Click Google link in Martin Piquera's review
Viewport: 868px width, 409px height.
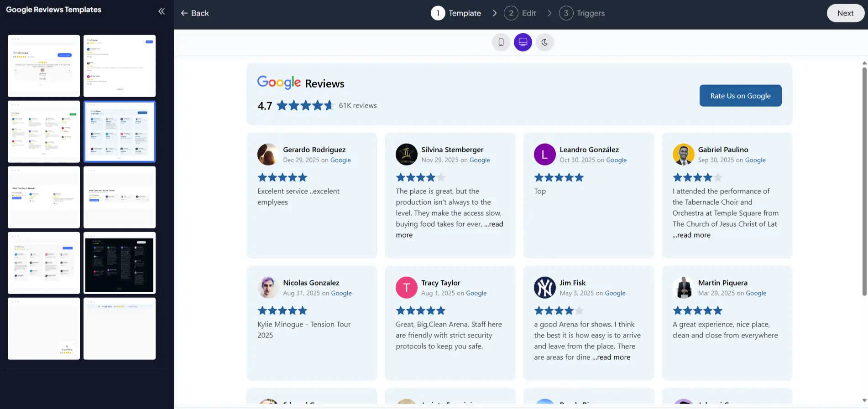756,293
